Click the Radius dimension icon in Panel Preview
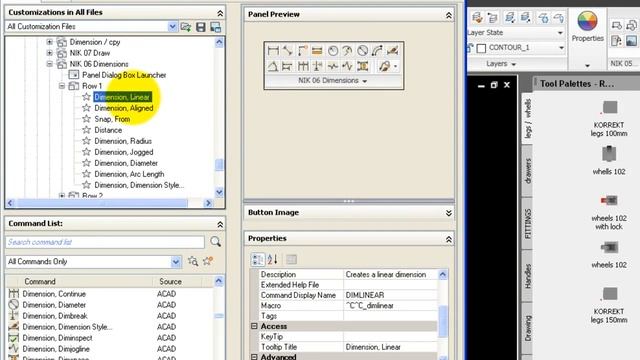The image size is (640, 360). [x=333, y=51]
